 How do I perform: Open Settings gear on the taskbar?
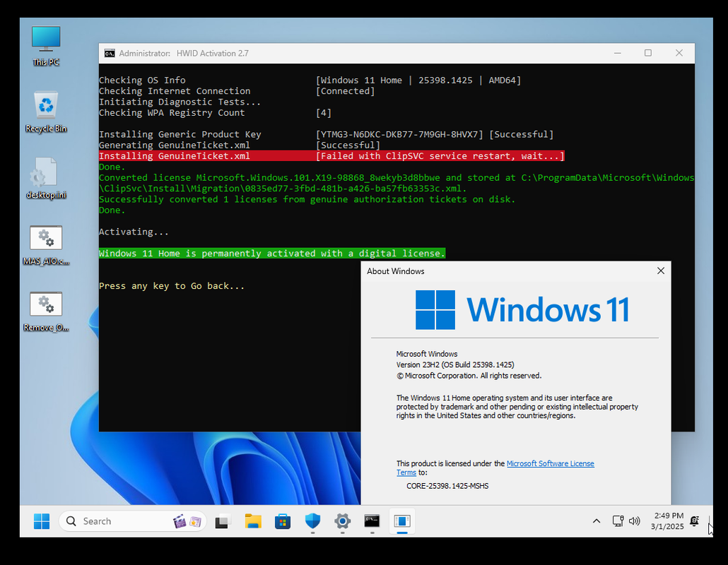[x=342, y=521]
